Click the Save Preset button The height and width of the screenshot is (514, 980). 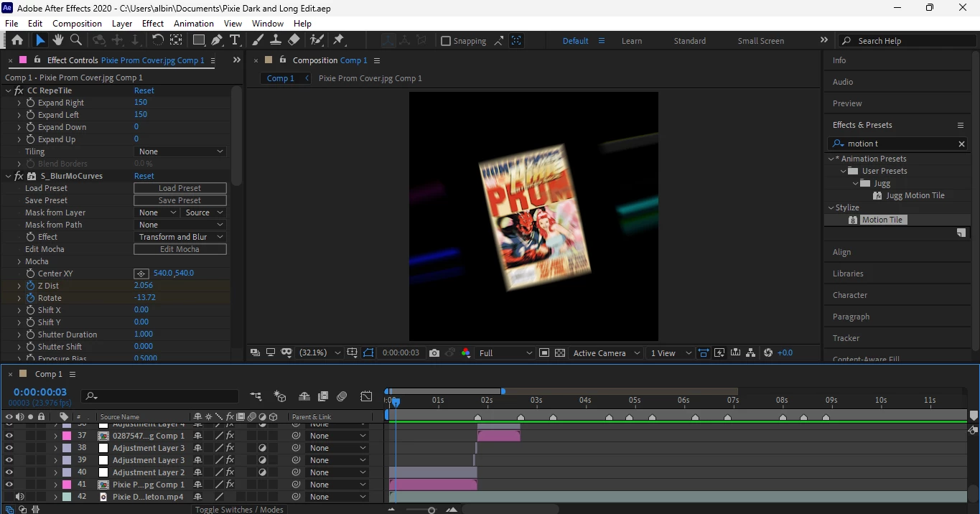(180, 200)
